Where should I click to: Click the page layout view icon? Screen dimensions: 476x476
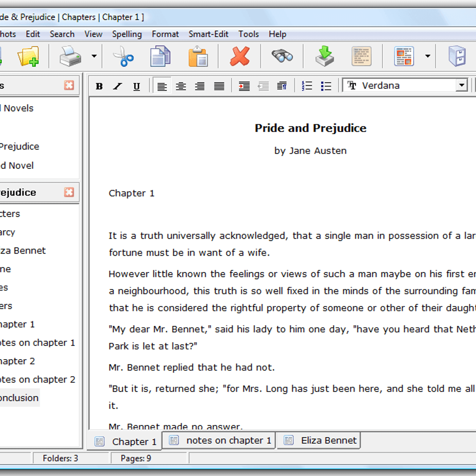[404, 56]
